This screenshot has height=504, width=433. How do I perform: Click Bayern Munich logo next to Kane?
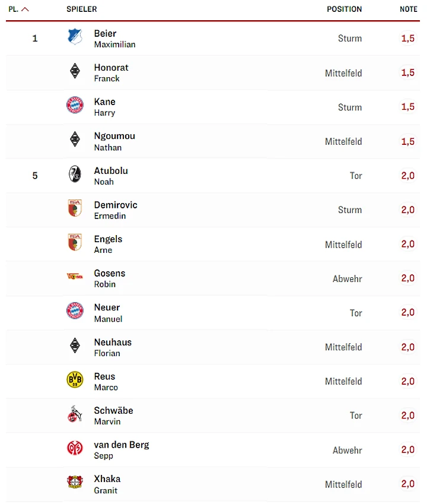pos(75,106)
